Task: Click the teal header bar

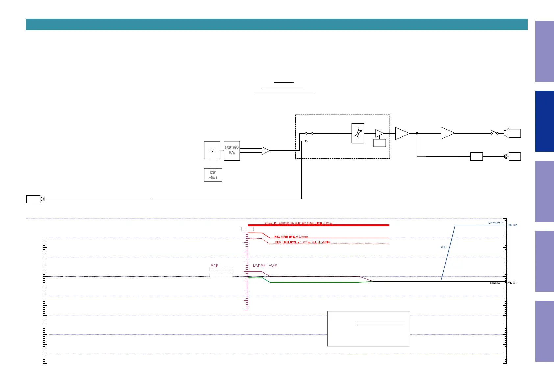Action: (277, 24)
